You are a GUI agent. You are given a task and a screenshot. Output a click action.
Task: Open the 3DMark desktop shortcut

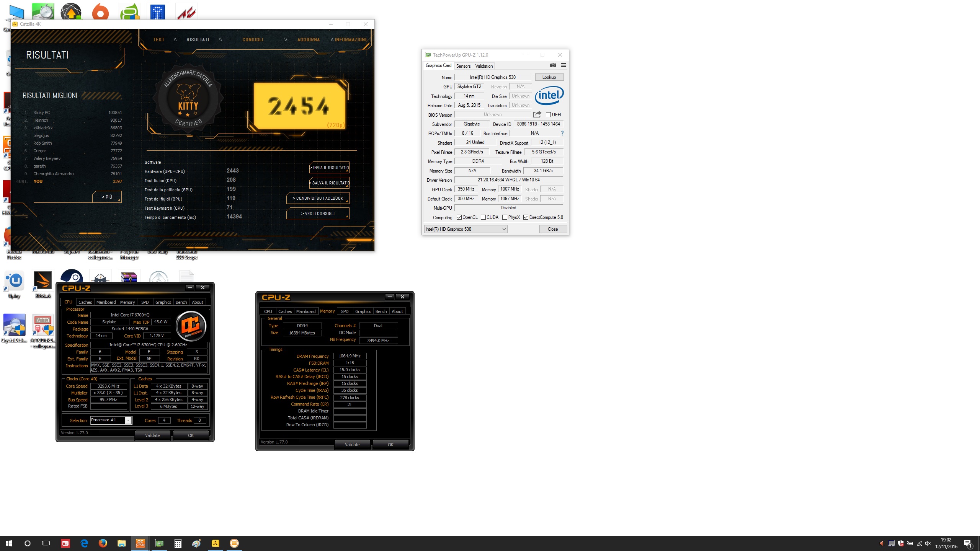click(x=43, y=285)
